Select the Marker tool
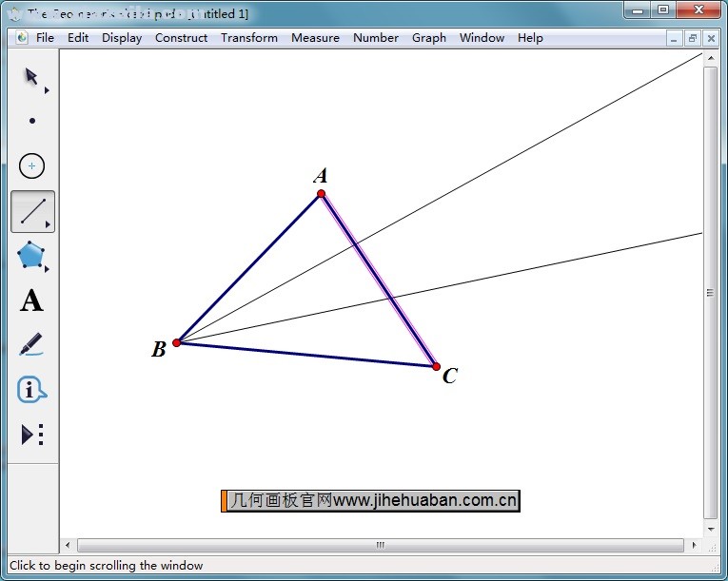Viewport: 728px width, 581px height. [31, 344]
